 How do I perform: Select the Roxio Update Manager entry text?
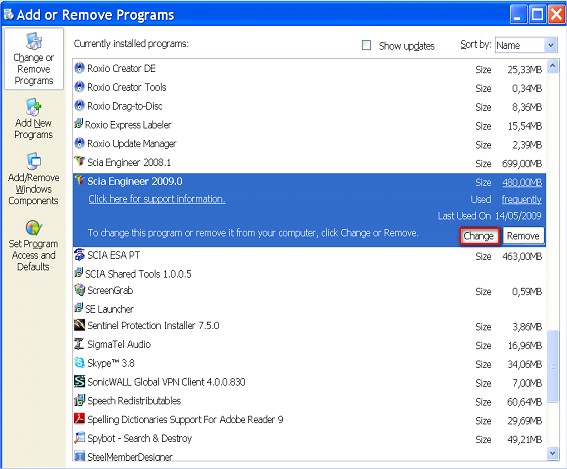click(132, 144)
